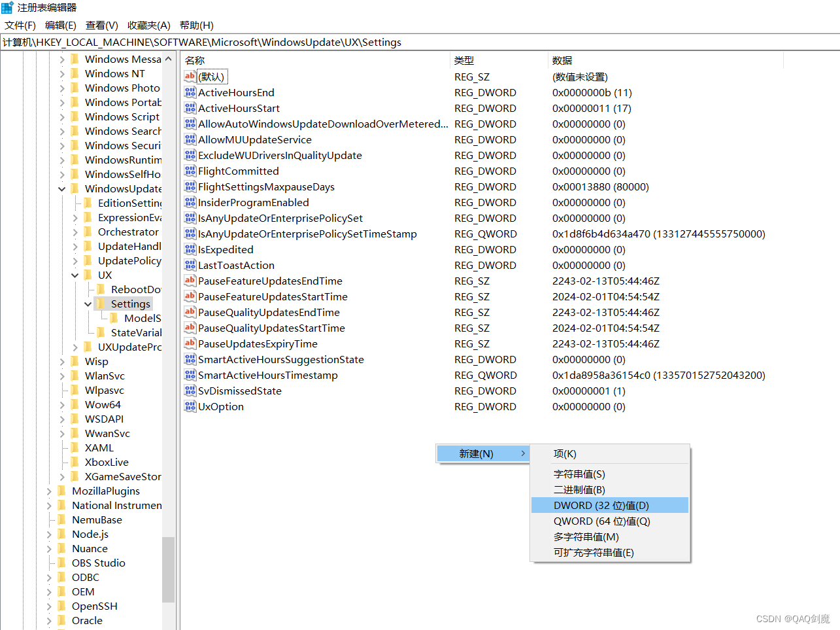Click the IsExpedited value icon
This screenshot has width=840, height=630.
(x=190, y=249)
